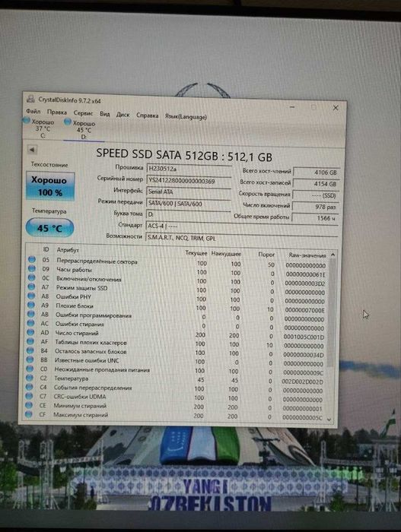Select drive C: tab showing 37 °C
This screenshot has height=532, width=401.
pos(40,128)
